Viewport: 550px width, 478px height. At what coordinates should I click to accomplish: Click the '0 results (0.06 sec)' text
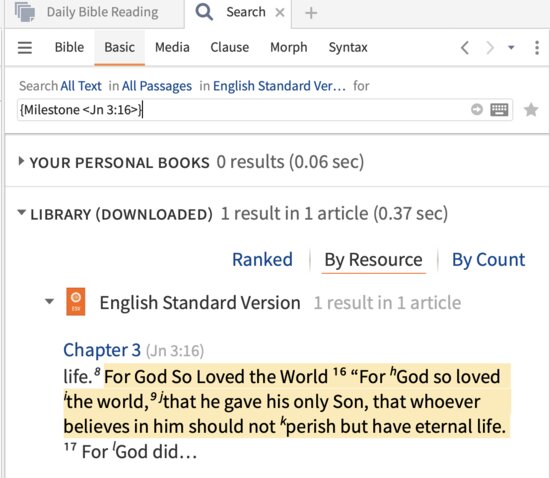click(x=290, y=162)
